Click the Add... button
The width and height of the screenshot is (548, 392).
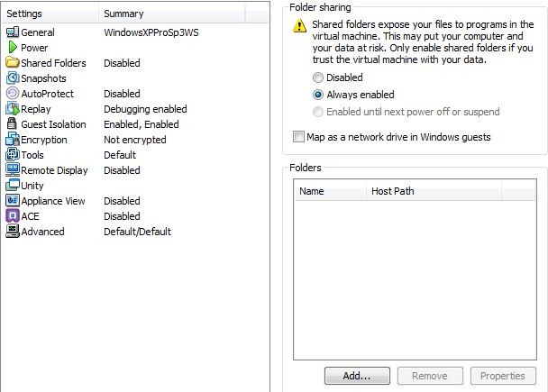point(357,376)
